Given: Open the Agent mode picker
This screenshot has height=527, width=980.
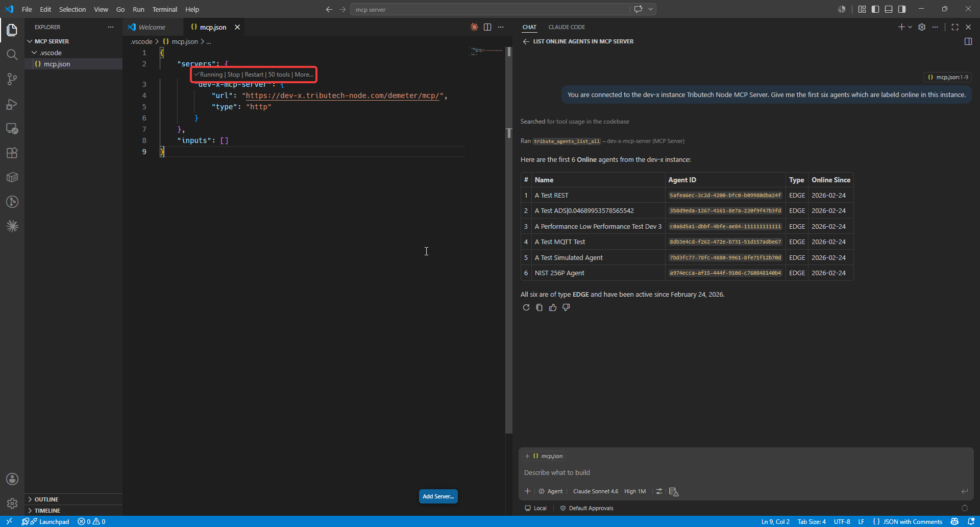Looking at the screenshot, I should point(551,491).
